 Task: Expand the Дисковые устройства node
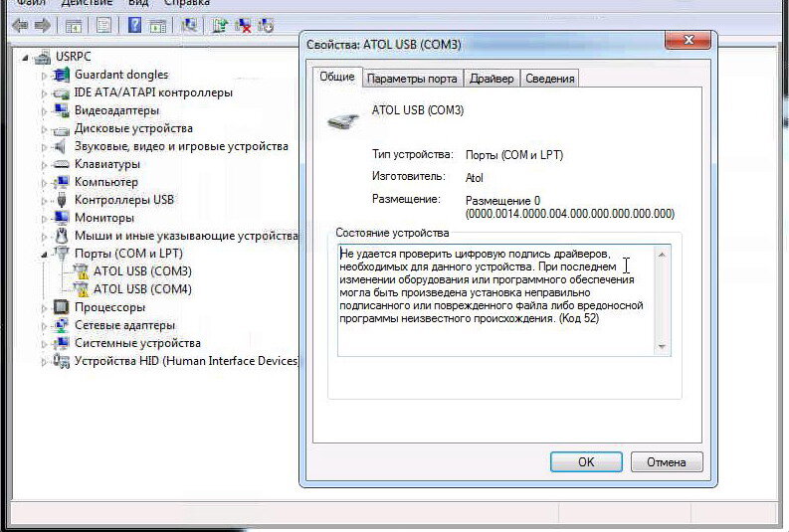tap(44, 129)
